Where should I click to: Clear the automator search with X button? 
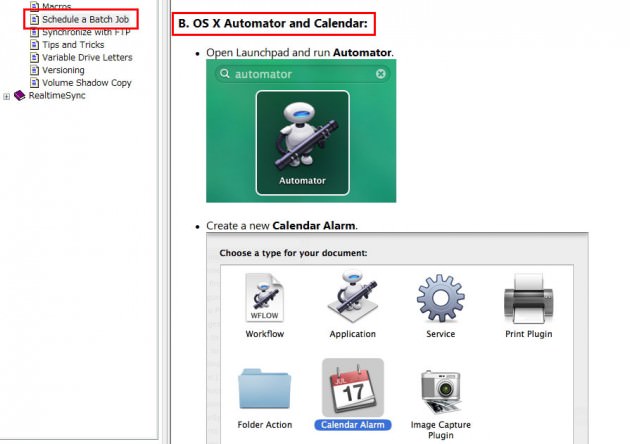[x=381, y=74]
